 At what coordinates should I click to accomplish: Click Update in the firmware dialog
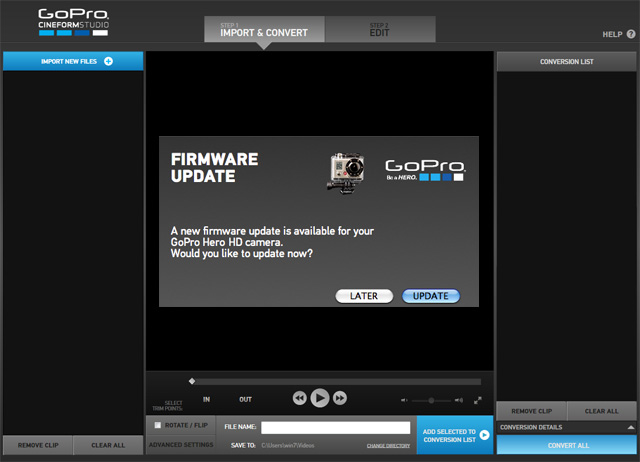[430, 296]
